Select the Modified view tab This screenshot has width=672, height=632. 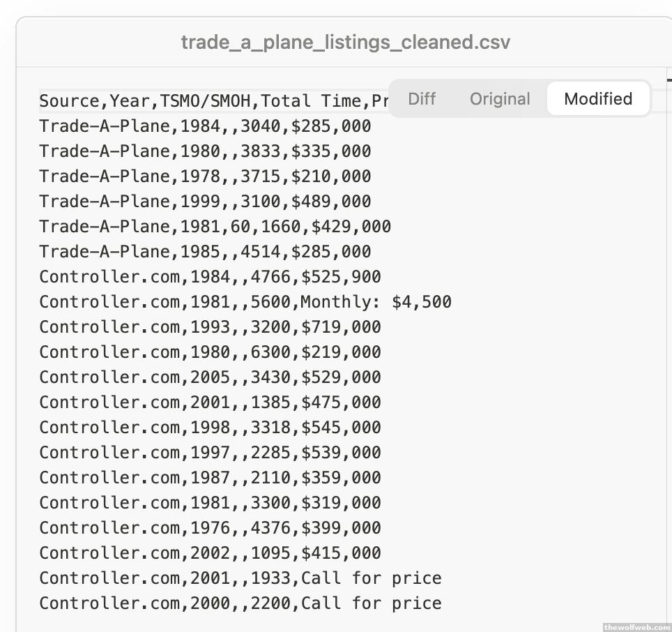598,99
